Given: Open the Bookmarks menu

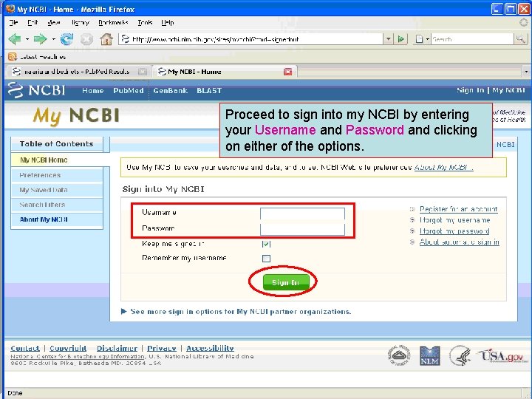Looking at the screenshot, I should (x=113, y=23).
